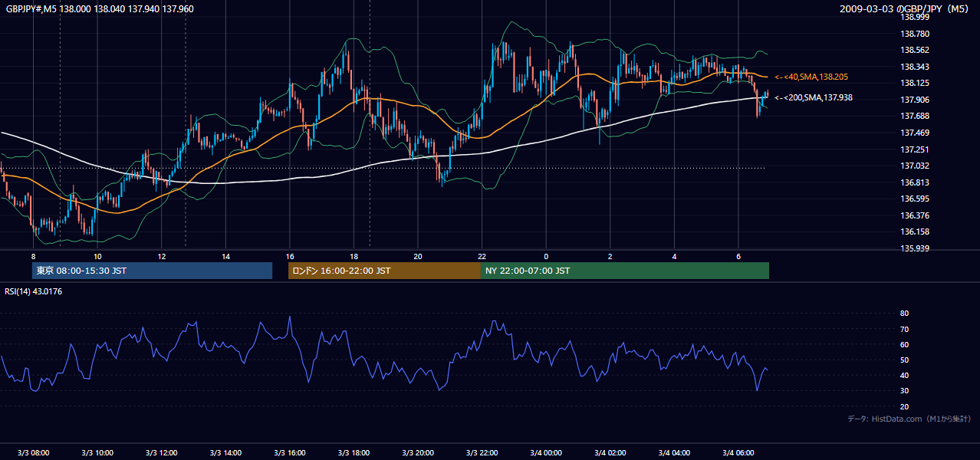Click the ロンドン 16:00-22:00 JST session bar
This screenshot has width=980, height=460.
pyautogui.click(x=384, y=271)
